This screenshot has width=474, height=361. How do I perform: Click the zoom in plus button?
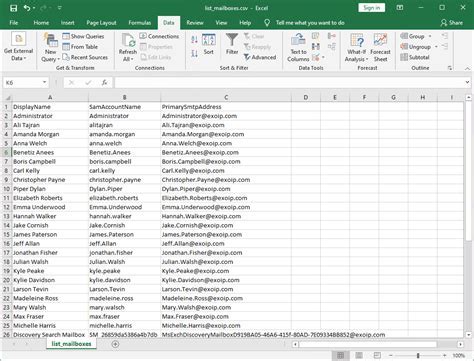445,356
